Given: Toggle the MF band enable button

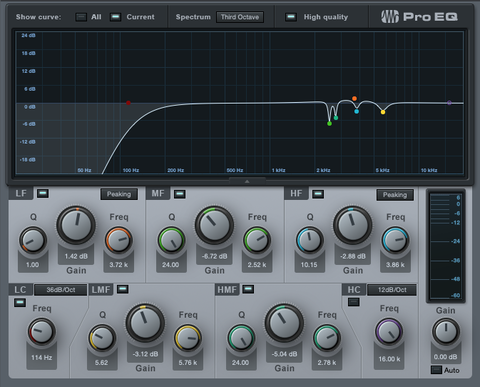Looking at the screenshot, I should point(180,194).
